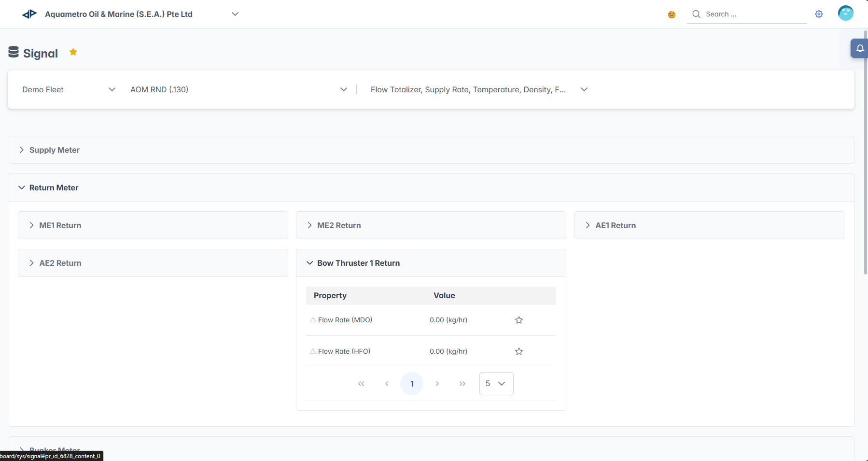Image resolution: width=868 pixels, height=461 pixels.
Task: Go to the last page of results
Action: point(462,384)
